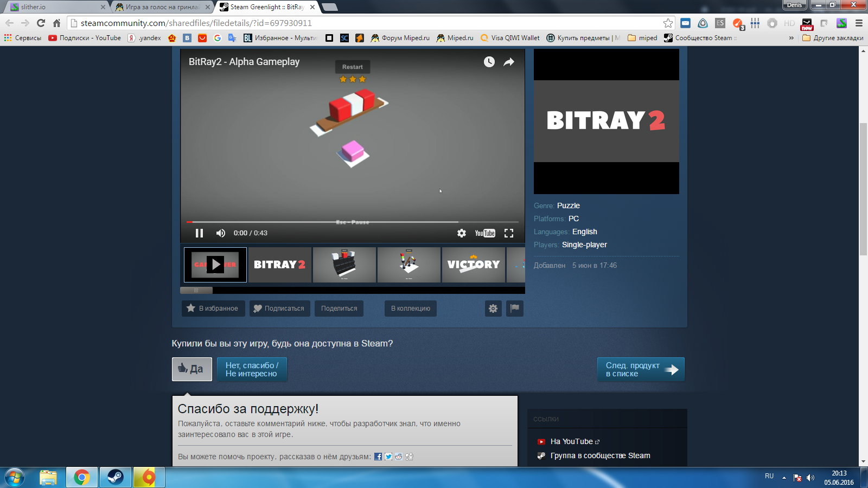Open the video player settings gear
868x488 pixels.
[x=462, y=233]
